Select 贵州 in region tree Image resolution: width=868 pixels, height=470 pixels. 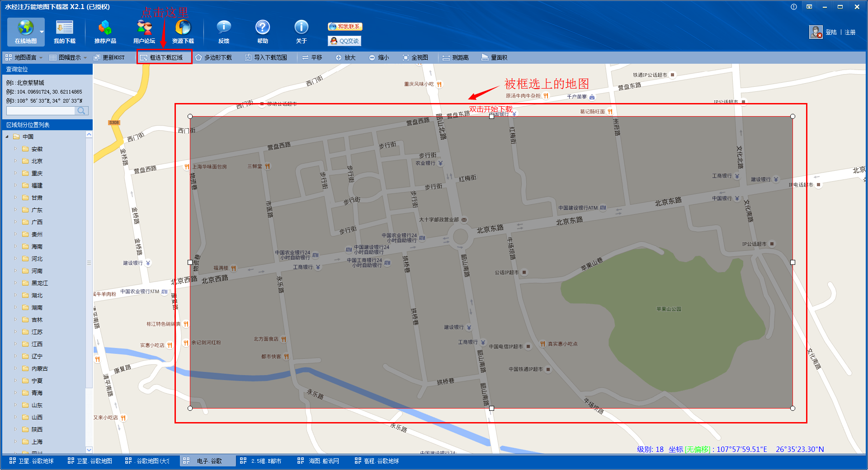[37, 234]
